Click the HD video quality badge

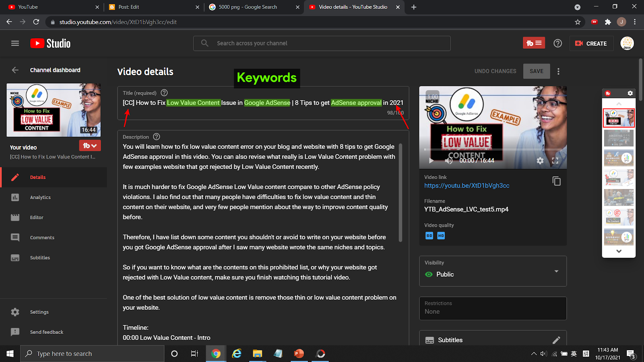[x=441, y=236]
